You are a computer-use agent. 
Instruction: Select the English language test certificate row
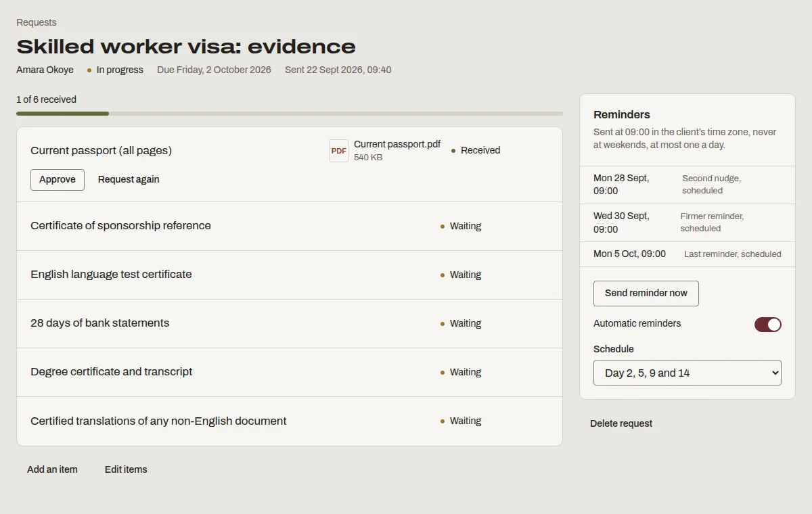[290, 275]
